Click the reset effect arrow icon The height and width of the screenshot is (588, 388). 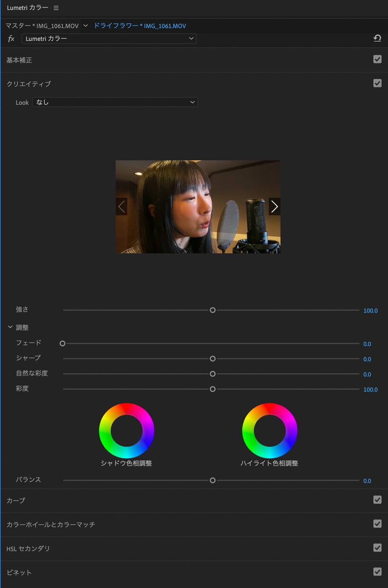pyautogui.click(x=377, y=38)
